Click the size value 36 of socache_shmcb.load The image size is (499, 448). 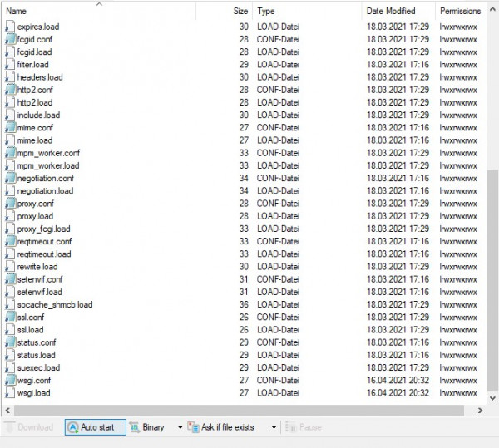click(x=244, y=304)
